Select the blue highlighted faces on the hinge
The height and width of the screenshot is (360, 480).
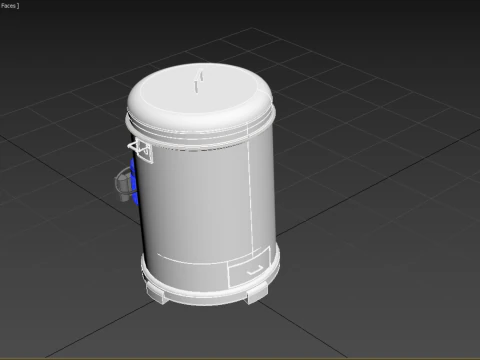tap(133, 181)
